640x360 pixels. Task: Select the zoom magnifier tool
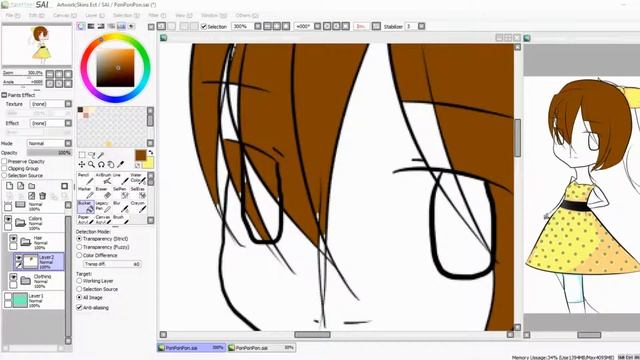(x=91, y=164)
